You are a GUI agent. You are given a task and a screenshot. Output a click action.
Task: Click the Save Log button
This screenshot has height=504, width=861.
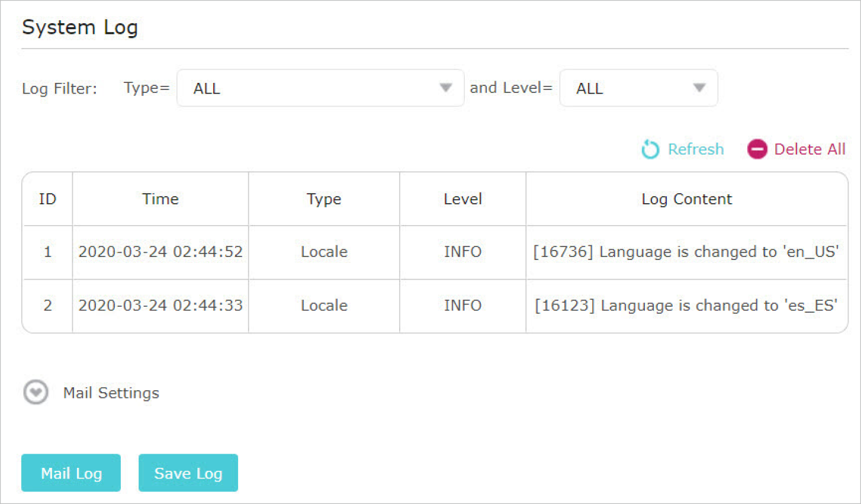click(188, 473)
